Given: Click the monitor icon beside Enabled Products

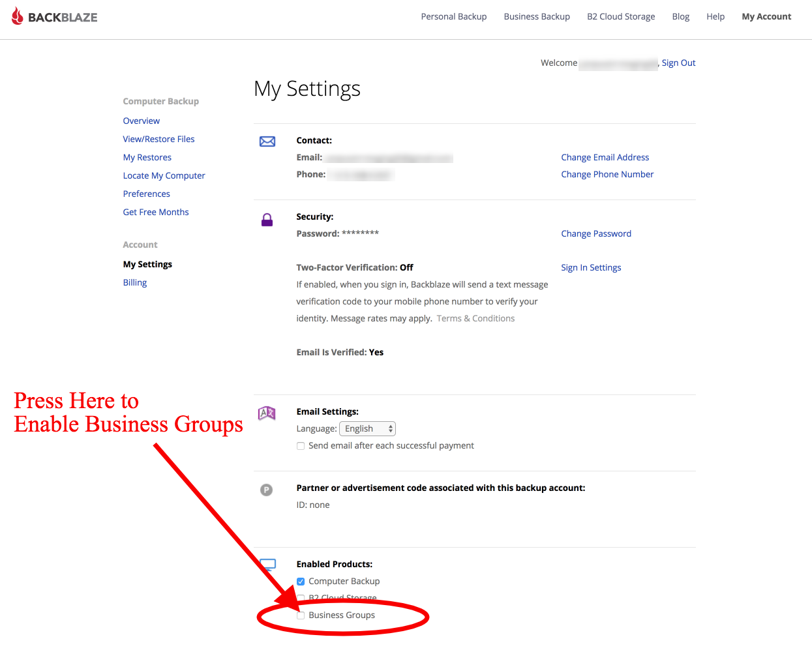Looking at the screenshot, I should point(268,565).
